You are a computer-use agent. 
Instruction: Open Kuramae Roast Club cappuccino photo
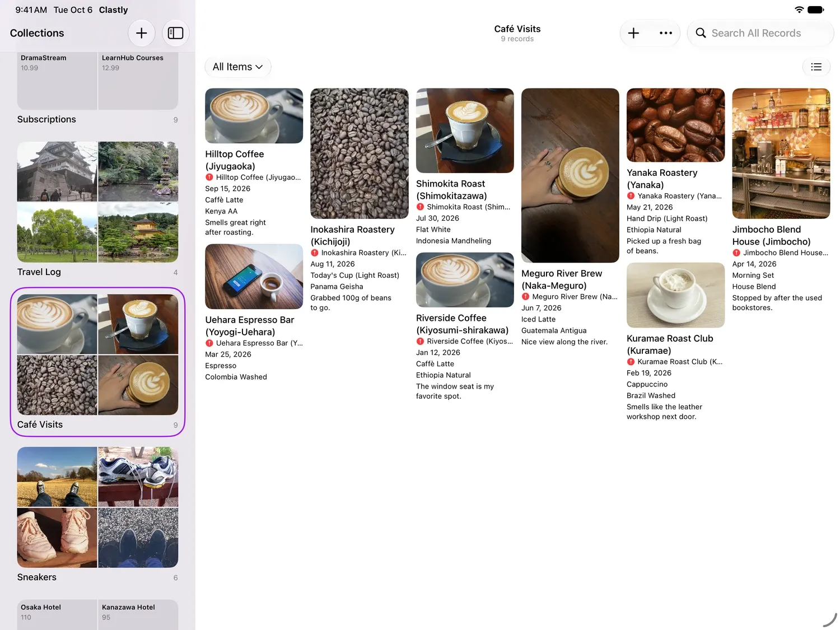[x=675, y=295]
